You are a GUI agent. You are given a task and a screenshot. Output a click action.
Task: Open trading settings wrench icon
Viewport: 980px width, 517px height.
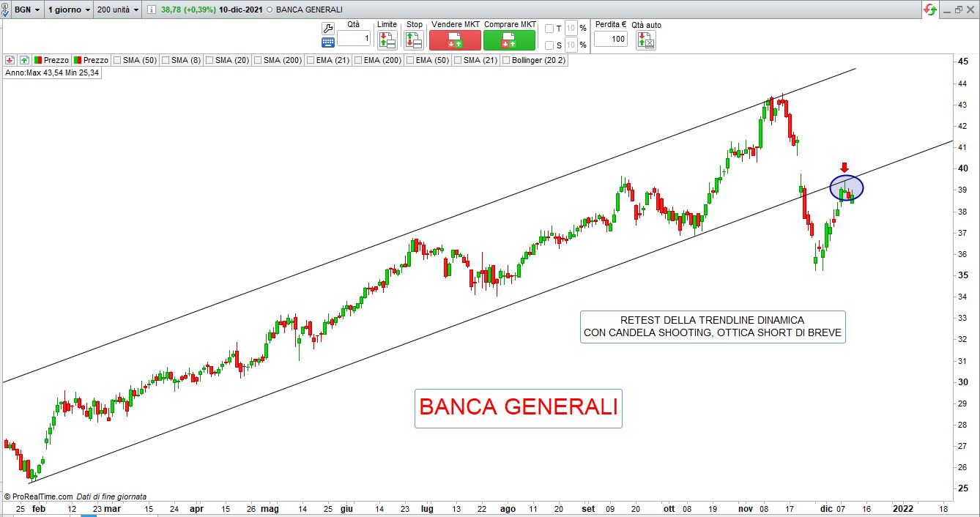[x=328, y=29]
